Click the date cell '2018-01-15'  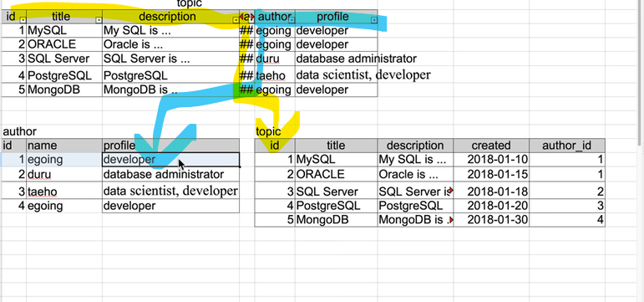[491, 174]
